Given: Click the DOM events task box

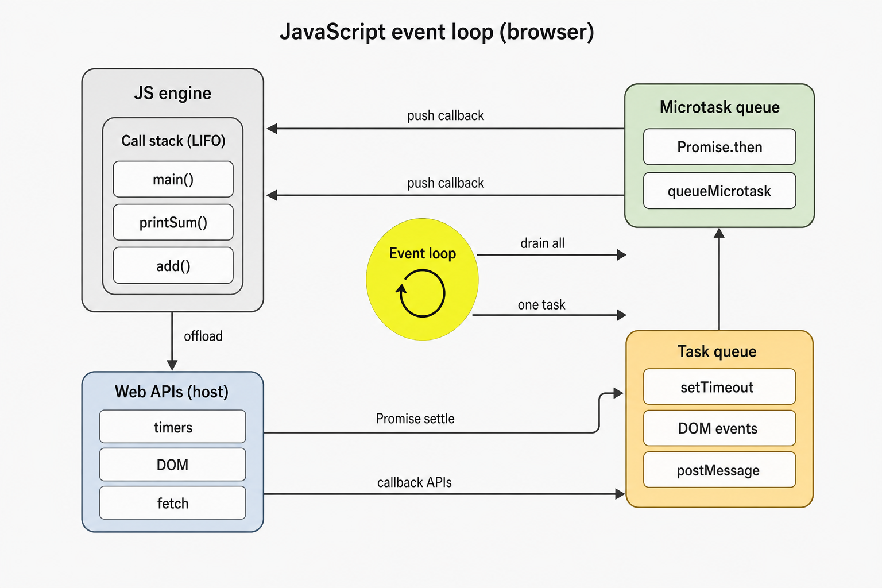Looking at the screenshot, I should (x=719, y=428).
